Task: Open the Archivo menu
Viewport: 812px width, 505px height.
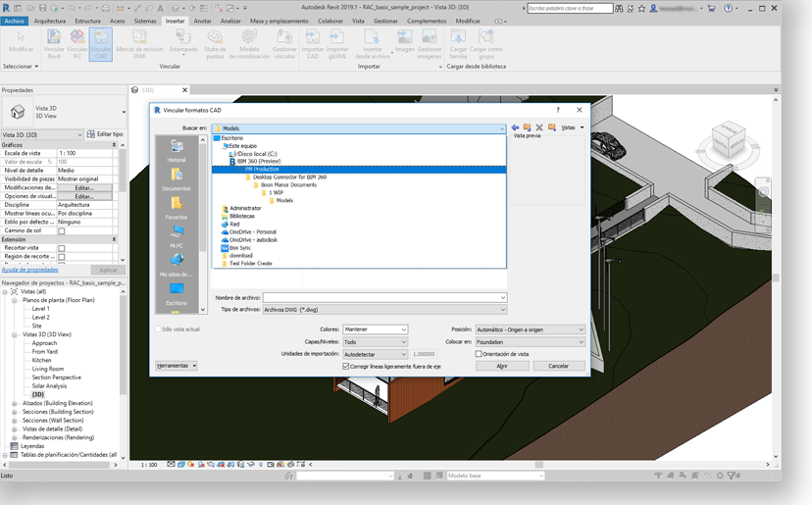Action: (15, 21)
